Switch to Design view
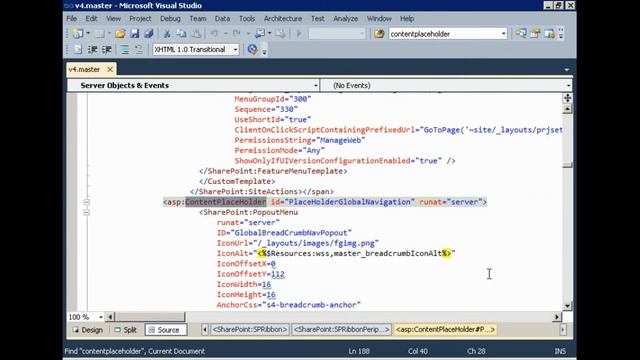This screenshot has height=360, width=640. coord(88,330)
